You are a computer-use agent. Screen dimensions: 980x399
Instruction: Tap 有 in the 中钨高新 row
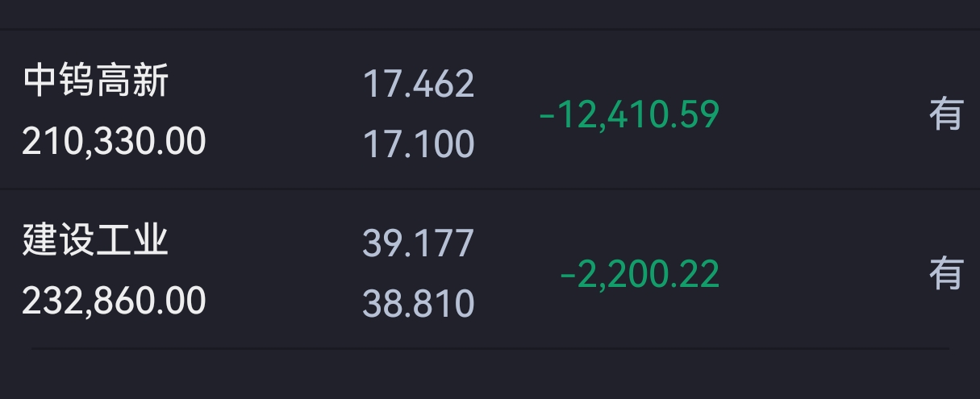tap(946, 114)
